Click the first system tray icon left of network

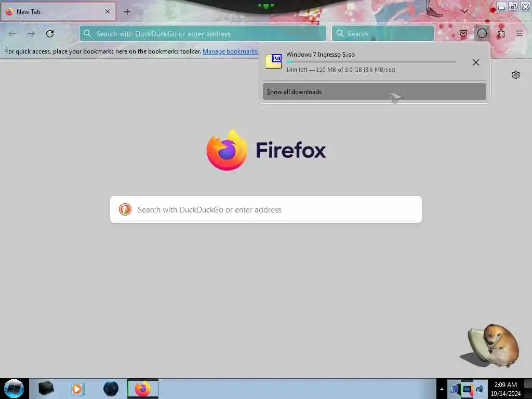(x=455, y=389)
